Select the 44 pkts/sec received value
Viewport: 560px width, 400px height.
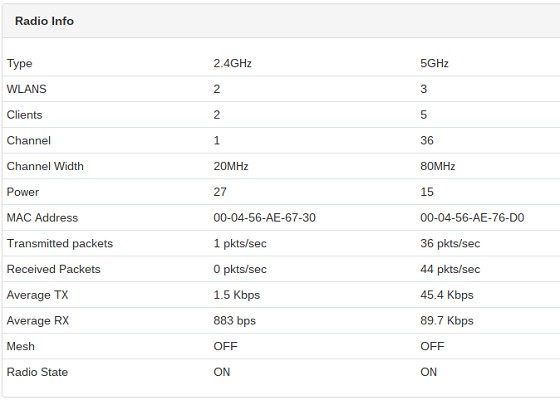[x=450, y=269]
